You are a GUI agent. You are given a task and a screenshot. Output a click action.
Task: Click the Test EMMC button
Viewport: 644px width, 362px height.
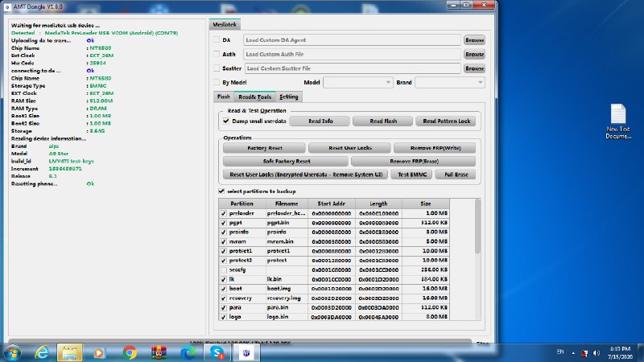click(412, 175)
